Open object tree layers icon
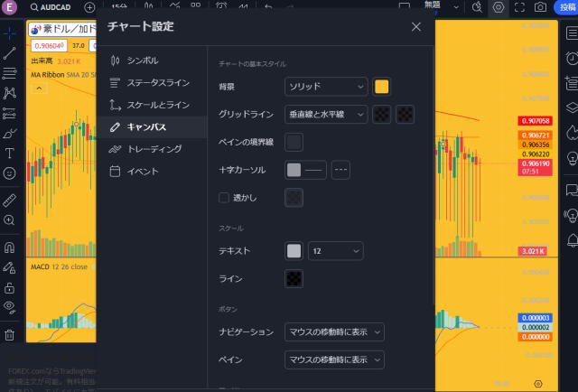 click(572, 107)
